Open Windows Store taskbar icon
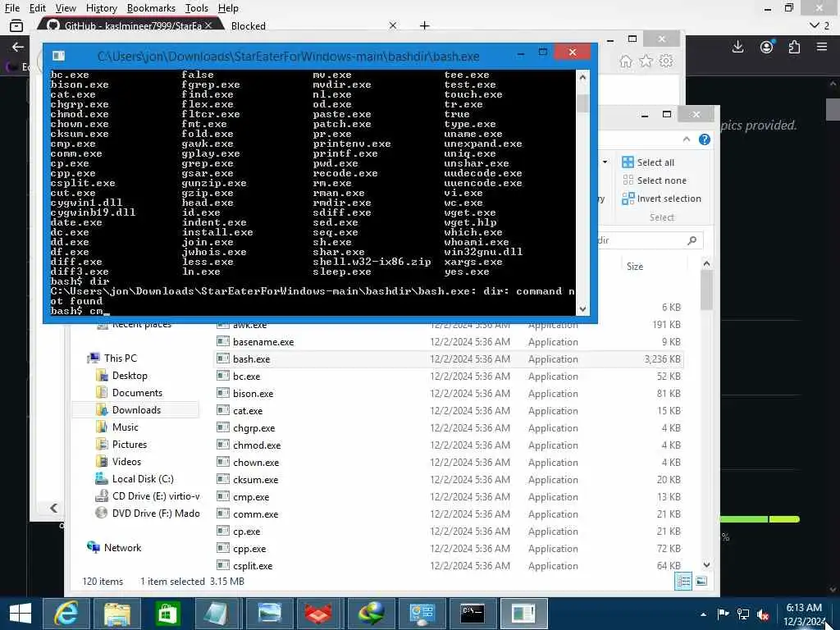 167,614
